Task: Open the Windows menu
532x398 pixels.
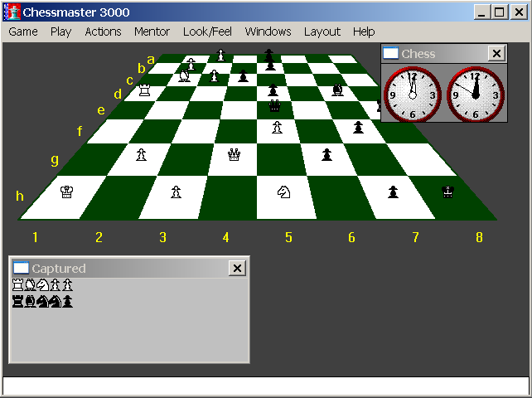Action: tap(268, 32)
